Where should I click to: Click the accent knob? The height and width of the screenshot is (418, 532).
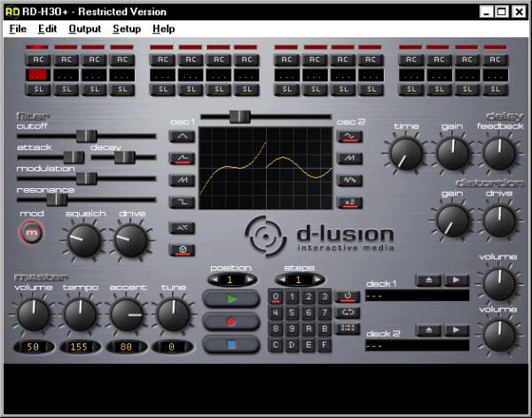coord(127,315)
